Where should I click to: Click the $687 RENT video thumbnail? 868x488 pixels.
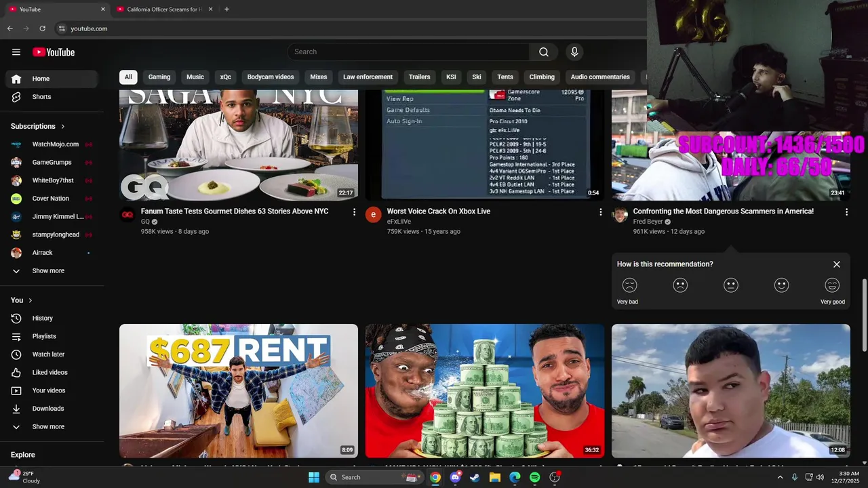239,391
